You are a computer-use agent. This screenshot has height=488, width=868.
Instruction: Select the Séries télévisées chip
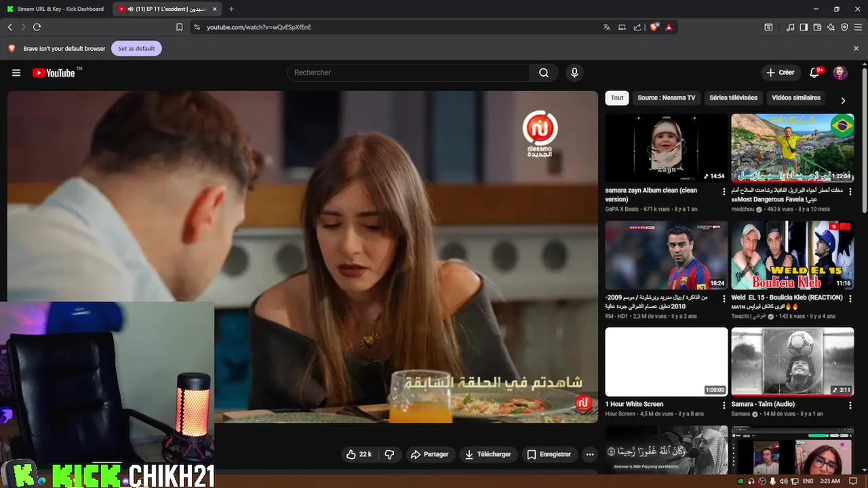pyautogui.click(x=733, y=98)
